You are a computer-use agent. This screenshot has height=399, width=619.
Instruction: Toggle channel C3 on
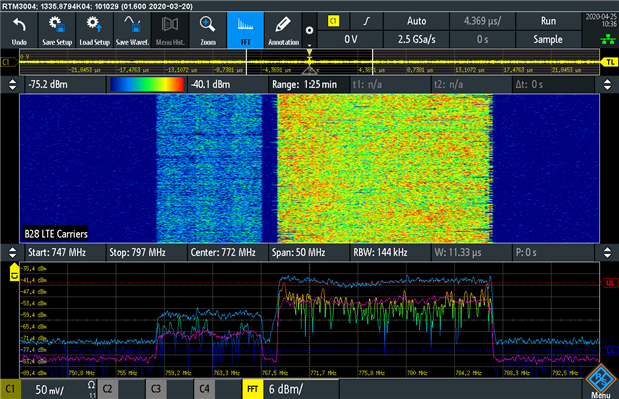(156, 389)
